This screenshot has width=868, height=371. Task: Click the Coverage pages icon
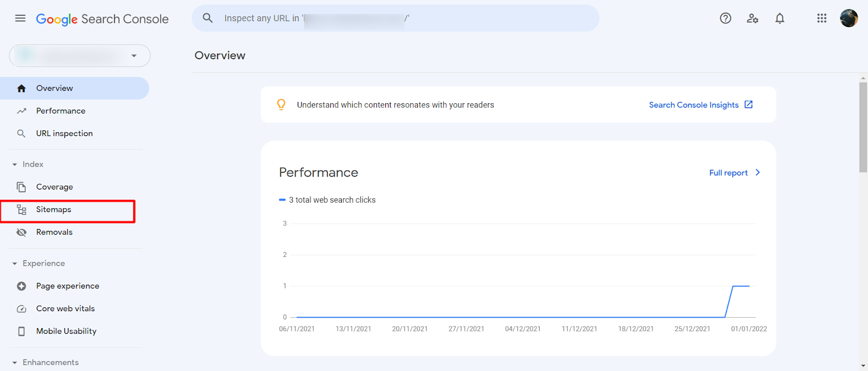(x=21, y=187)
